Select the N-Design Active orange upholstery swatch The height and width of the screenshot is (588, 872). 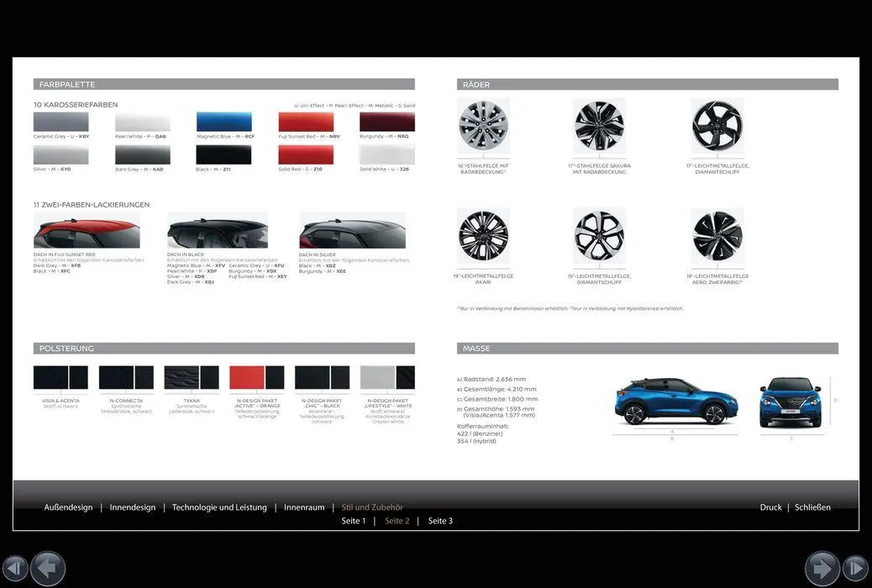tap(257, 377)
